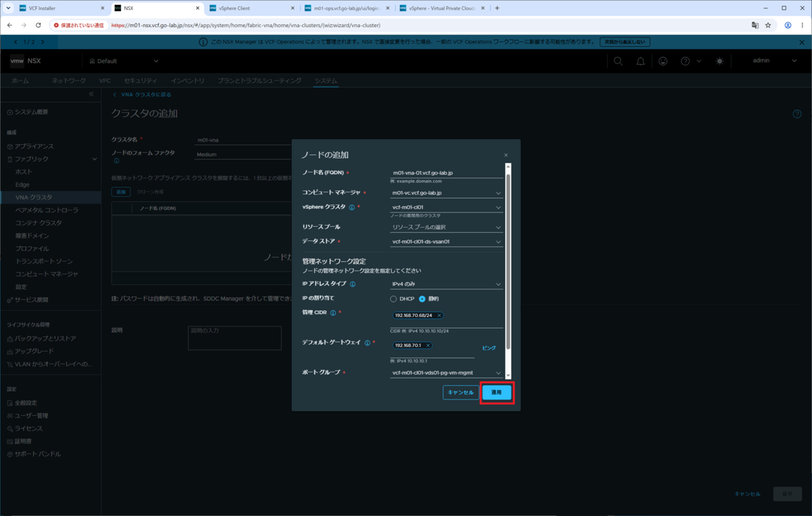Open ホスト in sidebar
812x516 pixels.
click(24, 172)
